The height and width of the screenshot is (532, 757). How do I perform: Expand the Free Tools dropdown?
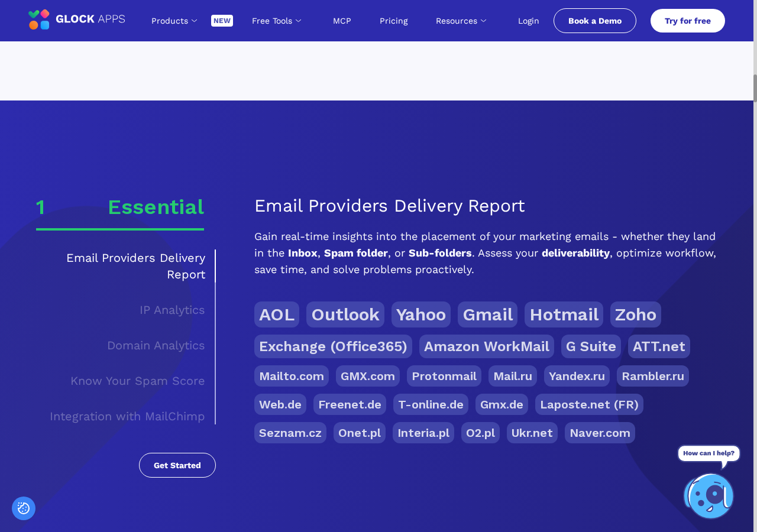pyautogui.click(x=277, y=21)
